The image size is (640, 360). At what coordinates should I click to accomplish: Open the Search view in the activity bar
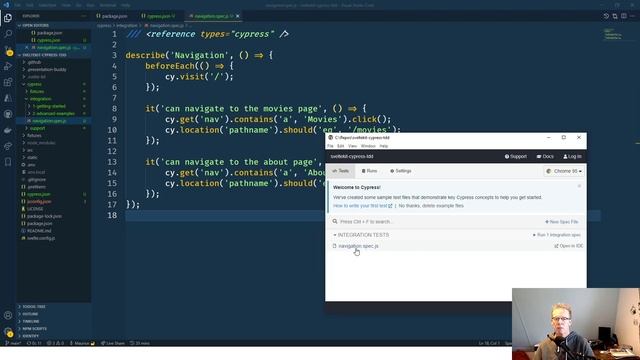point(8,33)
